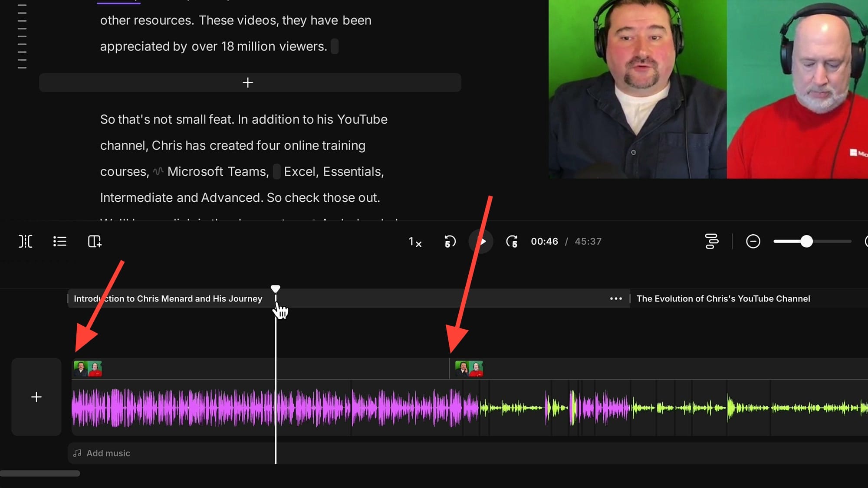This screenshot has width=868, height=488.
Task: Click the timeline layers settings icon
Action: point(712,241)
